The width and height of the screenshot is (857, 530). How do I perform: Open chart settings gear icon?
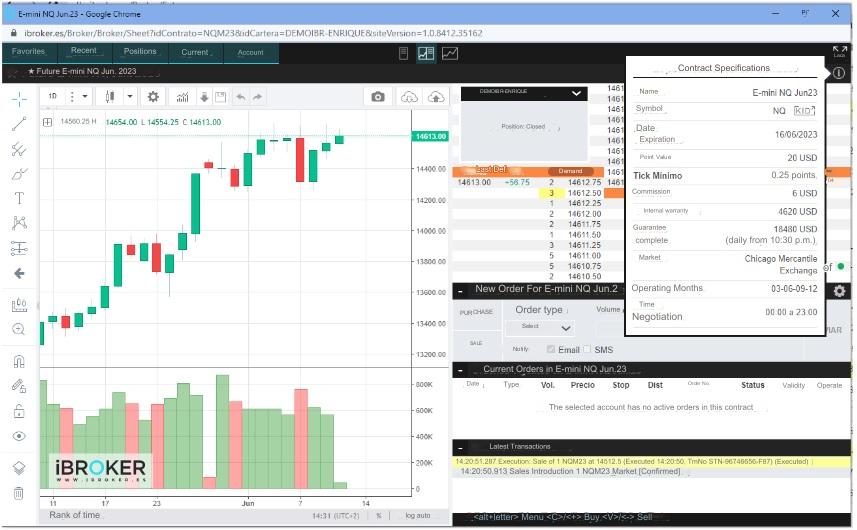click(x=153, y=97)
